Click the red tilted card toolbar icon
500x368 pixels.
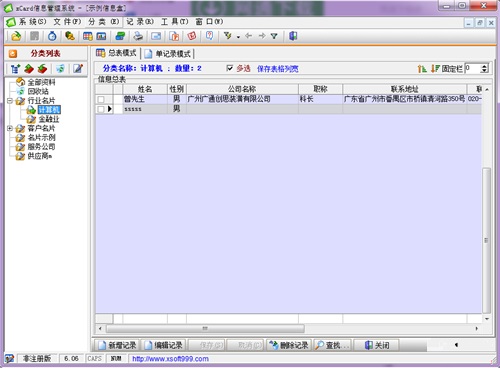point(192,36)
